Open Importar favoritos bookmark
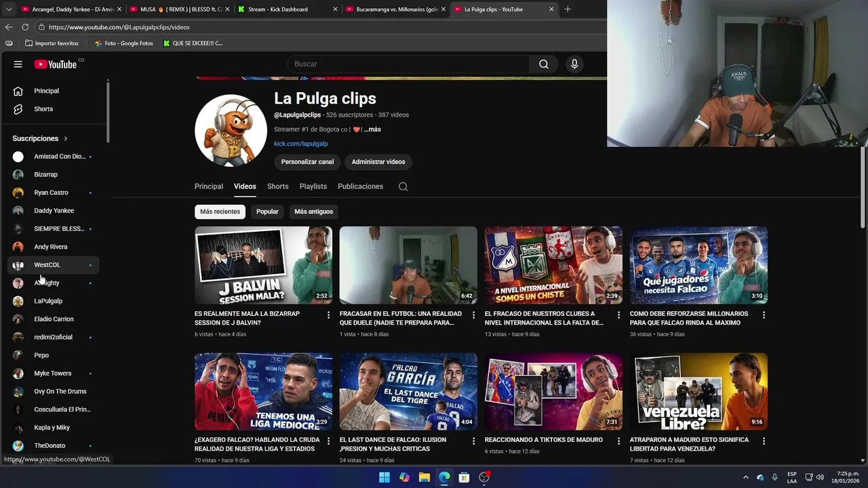868x488 pixels. pyautogui.click(x=52, y=43)
